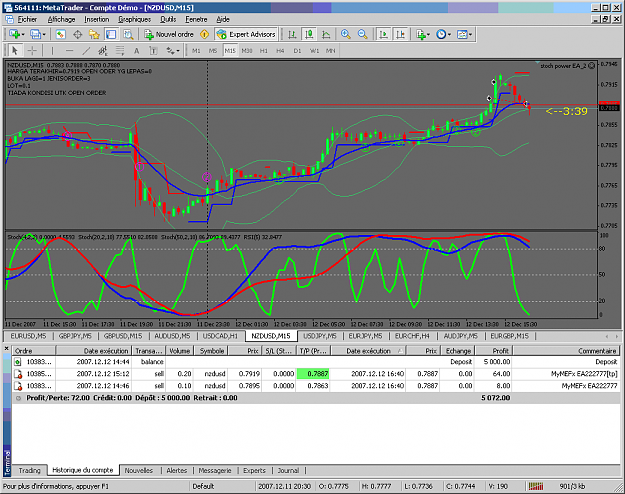Switch chart to bar chart icon
Viewport: 625px width, 494px height.
click(292, 35)
